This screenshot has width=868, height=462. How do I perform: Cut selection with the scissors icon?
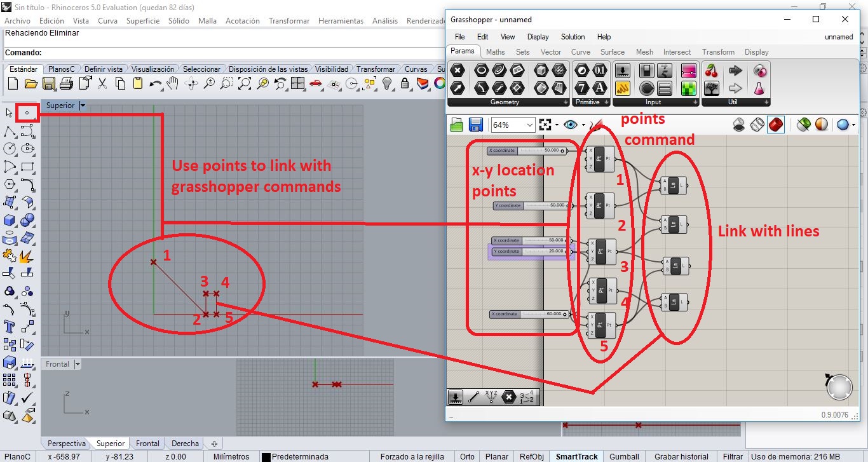[102, 83]
